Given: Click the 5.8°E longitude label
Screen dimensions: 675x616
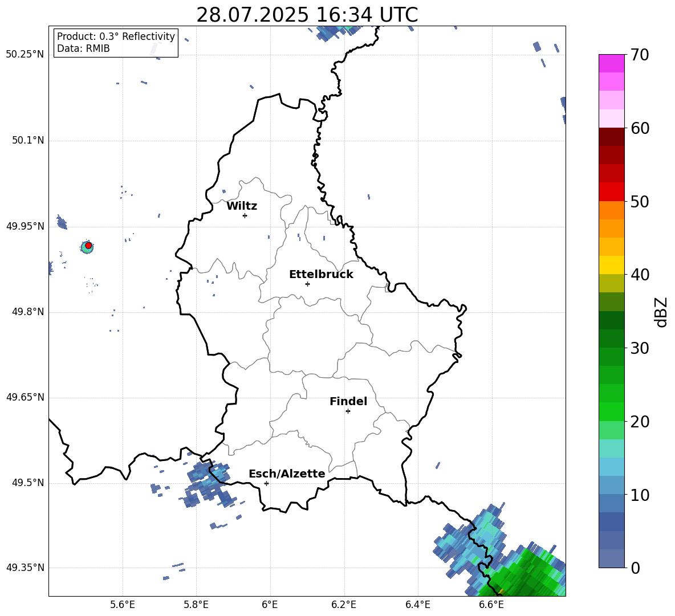Looking at the screenshot, I should click(x=196, y=605).
